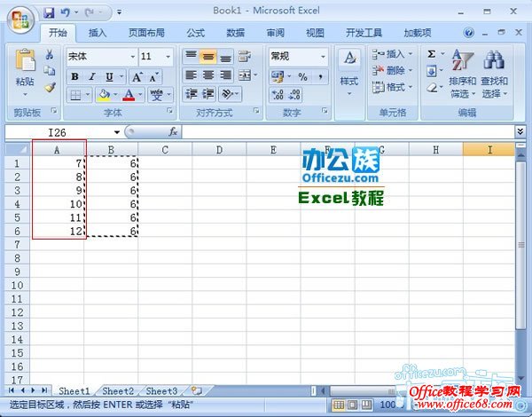
Task: Open text orientation options
Action: click(x=227, y=94)
